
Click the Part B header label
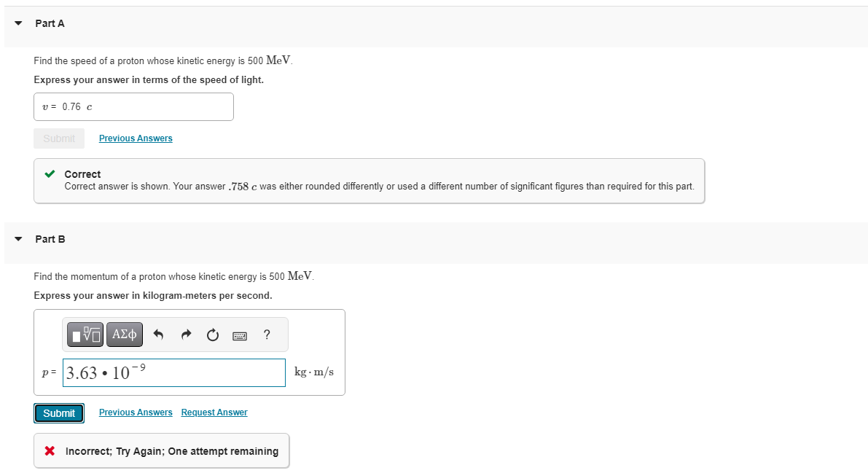coord(50,239)
